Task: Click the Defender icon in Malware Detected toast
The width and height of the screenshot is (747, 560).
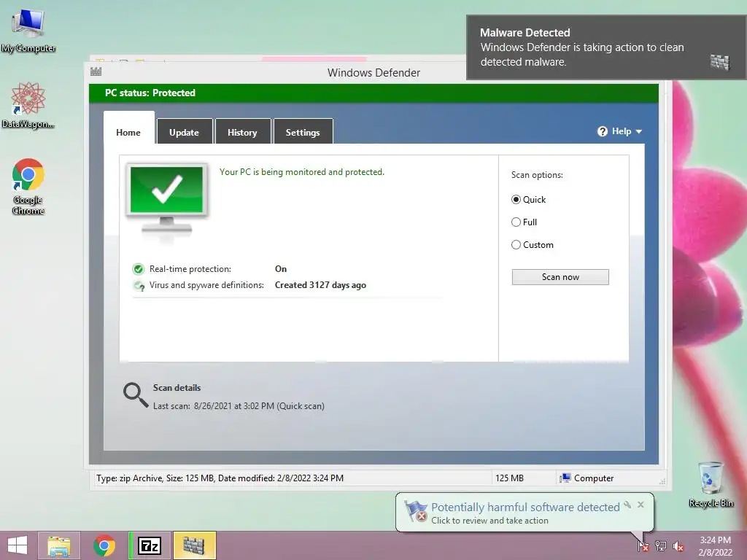Action: pos(720,62)
